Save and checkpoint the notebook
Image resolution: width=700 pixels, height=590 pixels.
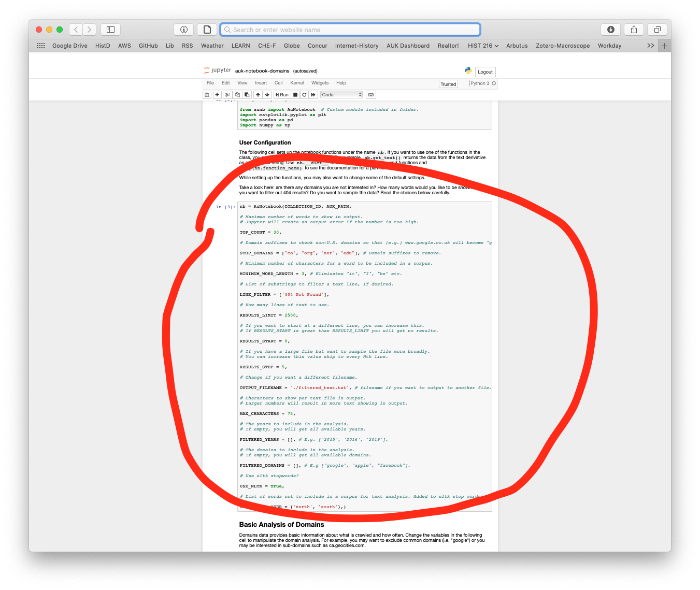pos(207,95)
